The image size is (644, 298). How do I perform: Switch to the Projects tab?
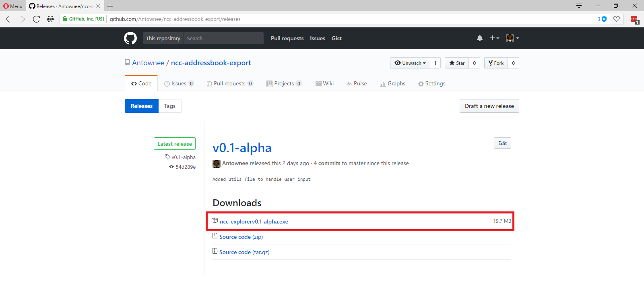tap(284, 83)
